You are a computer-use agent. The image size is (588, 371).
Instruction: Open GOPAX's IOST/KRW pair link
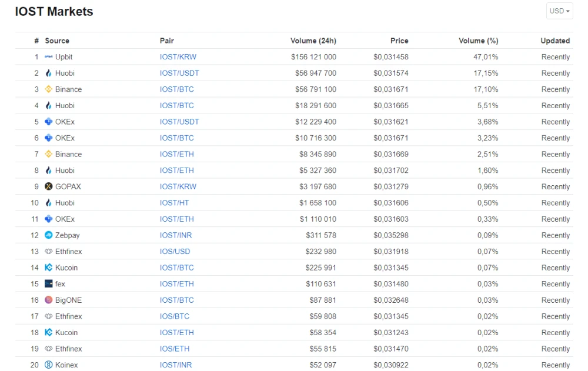178,186
